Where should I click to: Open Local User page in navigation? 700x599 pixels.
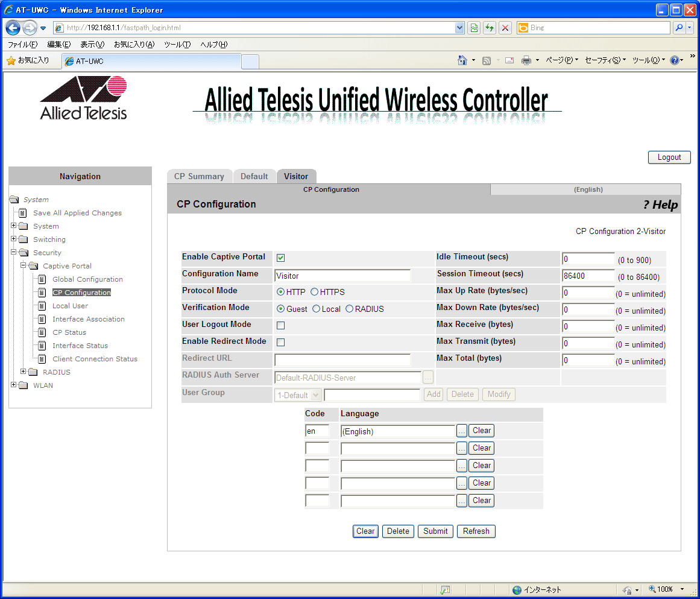click(70, 306)
